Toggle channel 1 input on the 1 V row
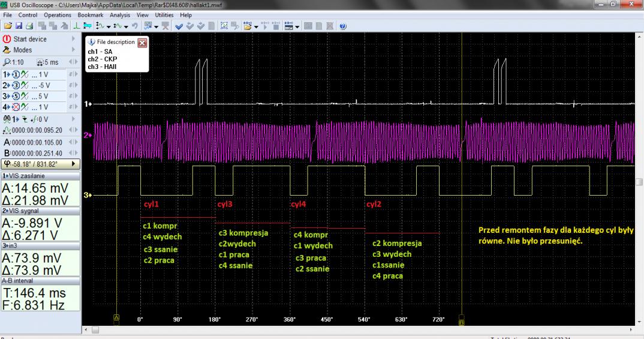The width and height of the screenshot is (644, 339). coord(16,74)
